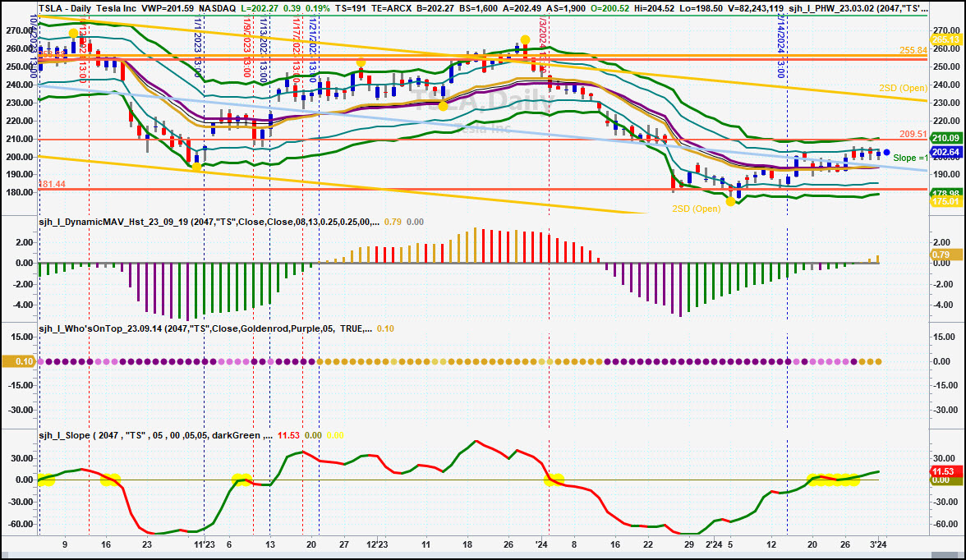Click the red 11.53 value in the Slope label
The height and width of the screenshot is (560, 966).
[288, 435]
